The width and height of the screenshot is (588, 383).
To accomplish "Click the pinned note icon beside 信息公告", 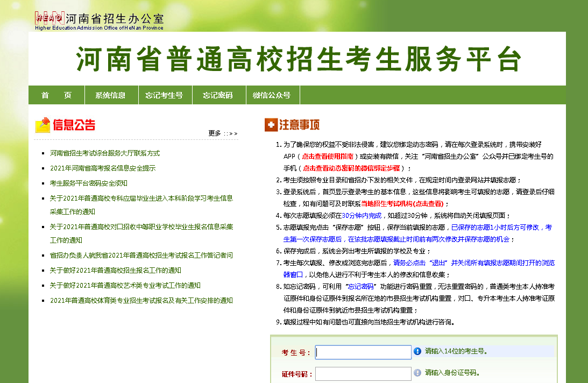I will 42,125.
